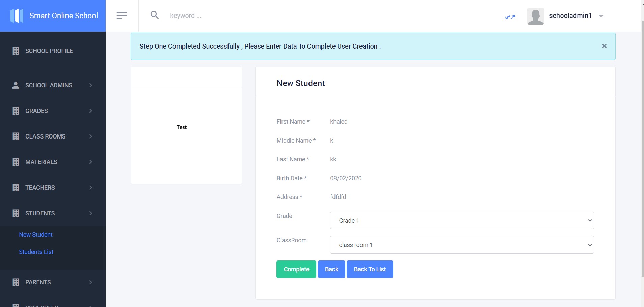The height and width of the screenshot is (307, 644).
Task: Click the School Admins person icon
Action: click(16, 85)
